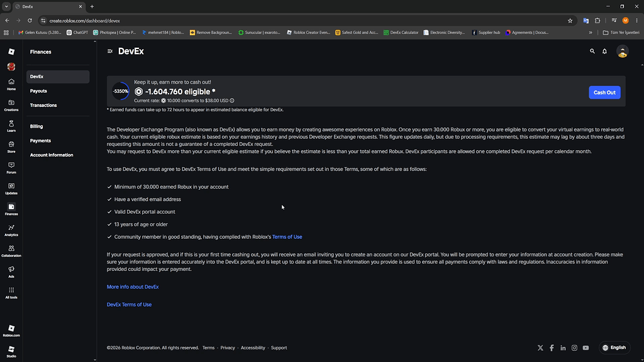Image resolution: width=644 pixels, height=362 pixels.
Task: Expand the hidden bookmarks overflow chevron
Action: pos(591,33)
